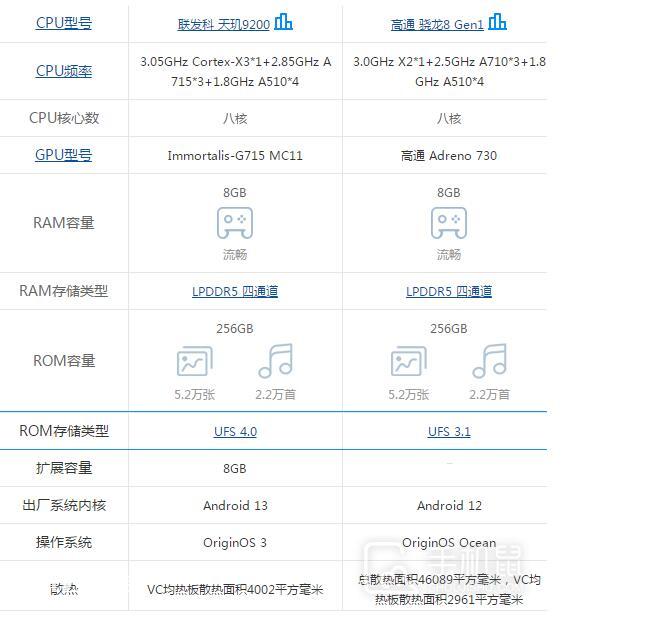The image size is (645, 624).
Task: Click the photo icon above right 5.2万张
Action: [408, 361]
